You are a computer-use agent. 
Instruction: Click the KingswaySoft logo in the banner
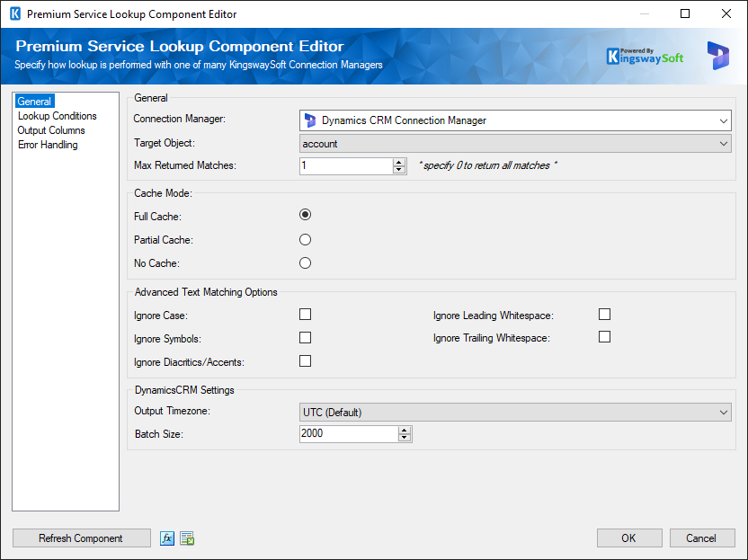click(645, 57)
